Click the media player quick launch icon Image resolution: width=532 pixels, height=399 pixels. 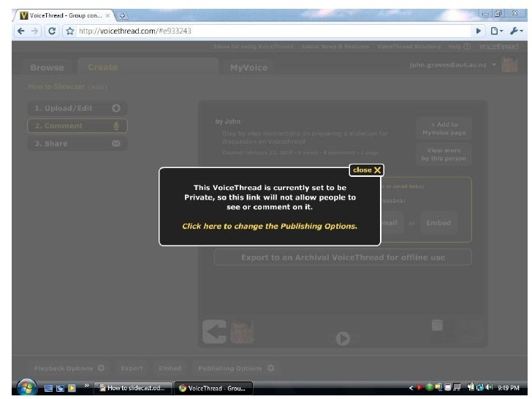point(72,388)
